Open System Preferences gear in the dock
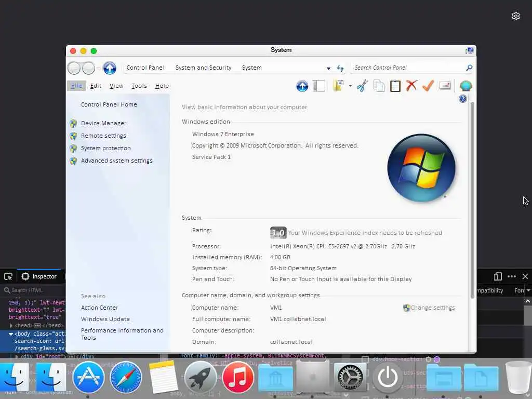Viewport: 532px width, 399px height. coord(350,377)
